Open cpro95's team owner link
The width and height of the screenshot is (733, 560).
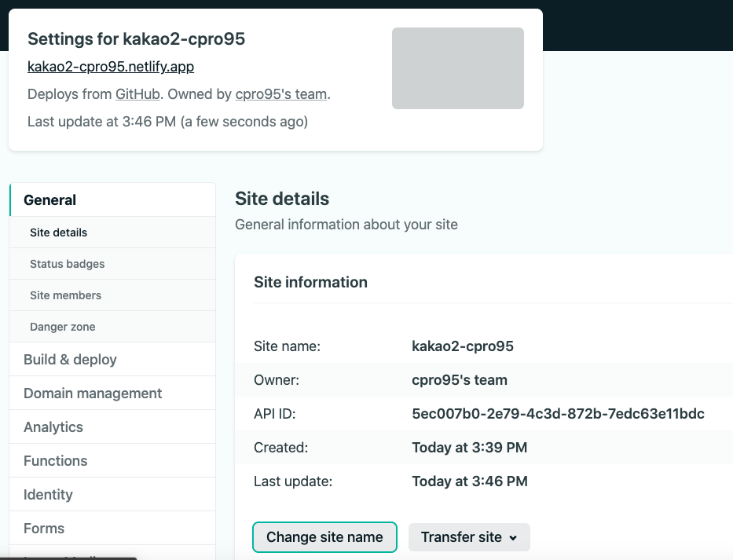point(281,94)
